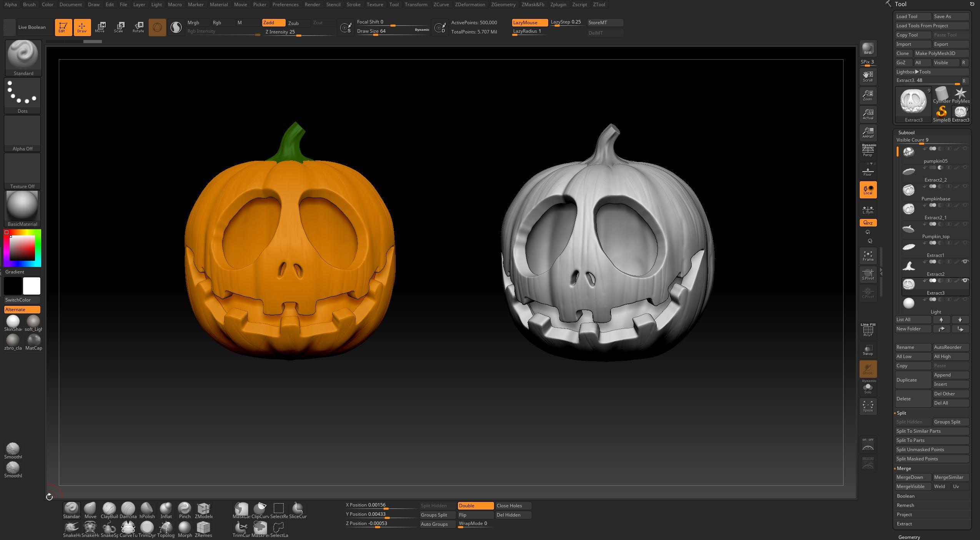Select the ClayBuildup brush icon

click(x=109, y=510)
